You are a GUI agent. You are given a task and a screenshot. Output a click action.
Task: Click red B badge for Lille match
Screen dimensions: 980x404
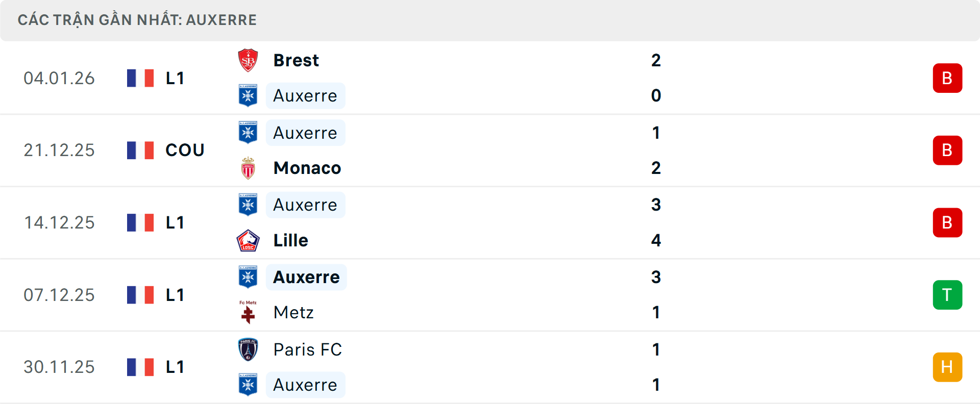pyautogui.click(x=947, y=222)
